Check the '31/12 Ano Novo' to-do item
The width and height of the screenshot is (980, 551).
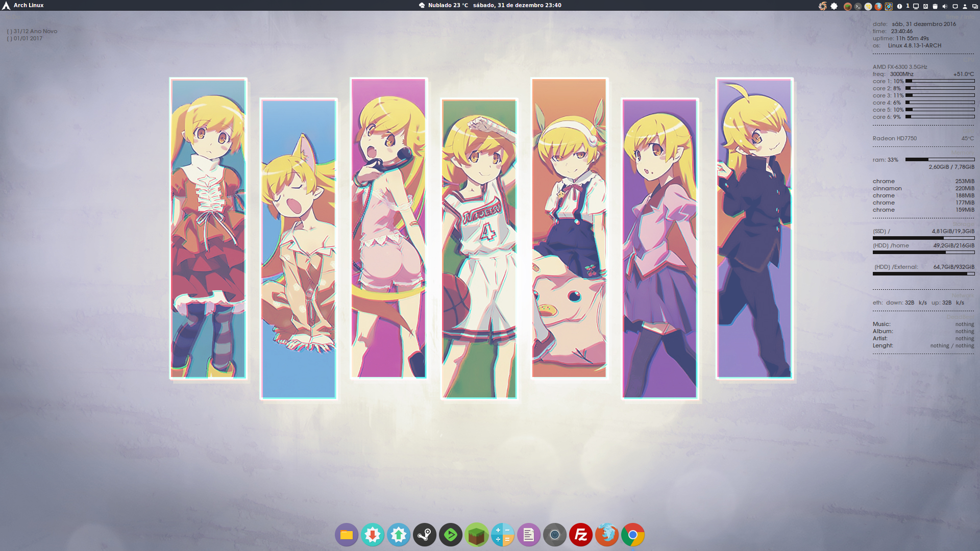9,31
